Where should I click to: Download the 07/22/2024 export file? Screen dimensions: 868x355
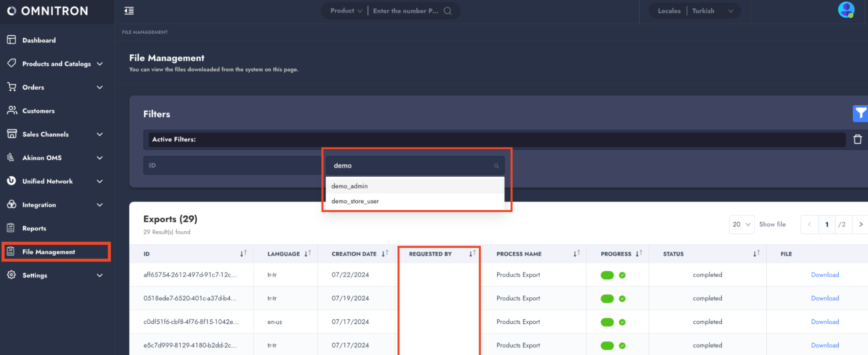[825, 275]
